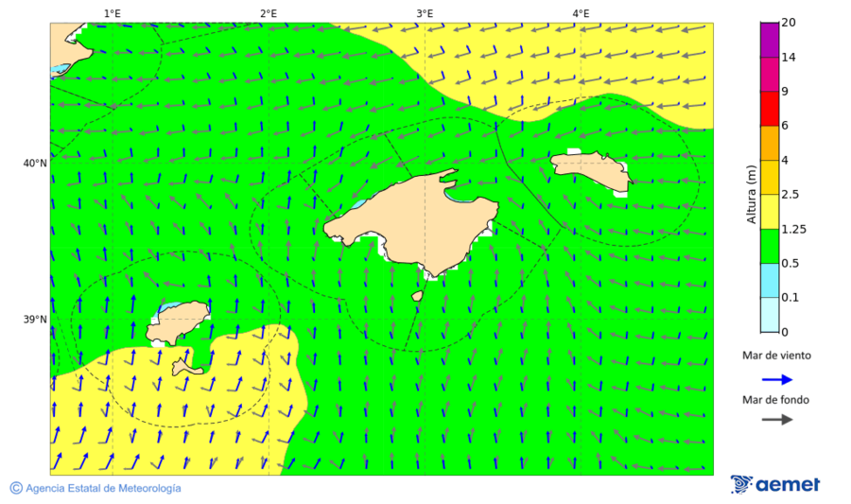Click the orange 4–6 m color band
Image resolution: width=851 pixels, height=504 pixels.
click(770, 143)
